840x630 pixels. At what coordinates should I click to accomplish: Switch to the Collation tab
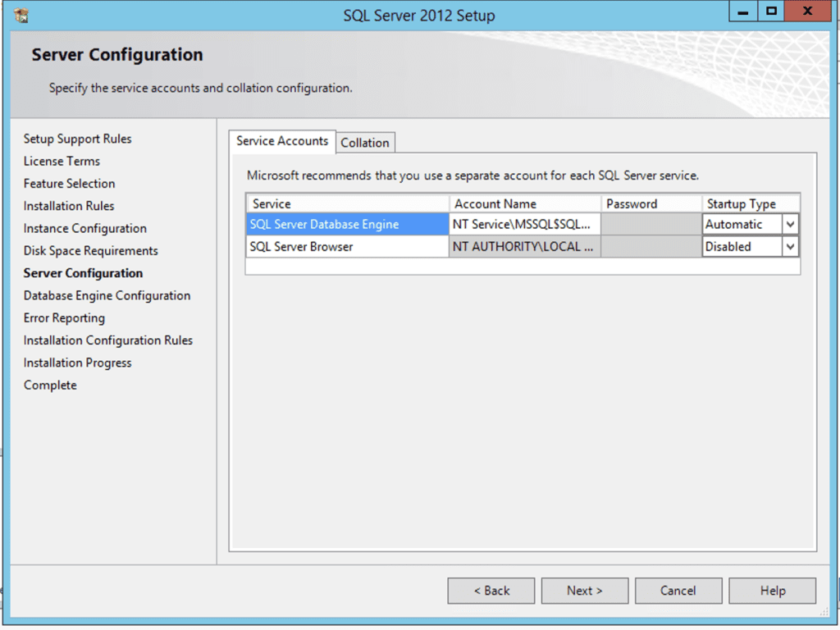[365, 142]
